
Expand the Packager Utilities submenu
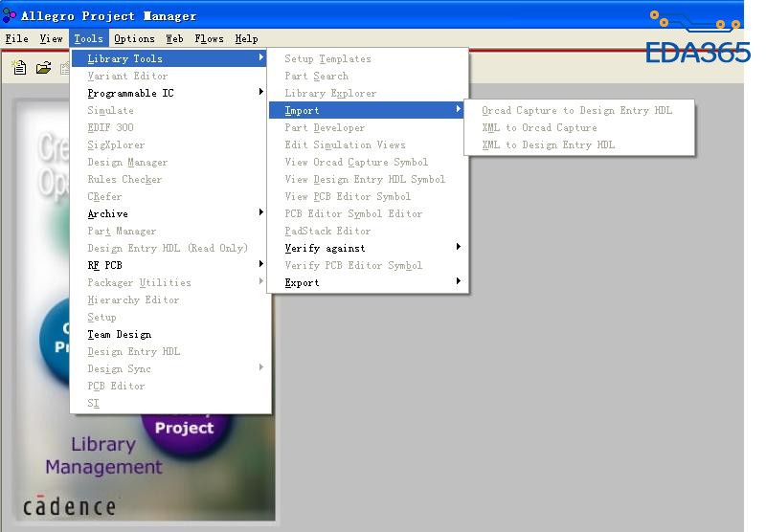point(169,282)
